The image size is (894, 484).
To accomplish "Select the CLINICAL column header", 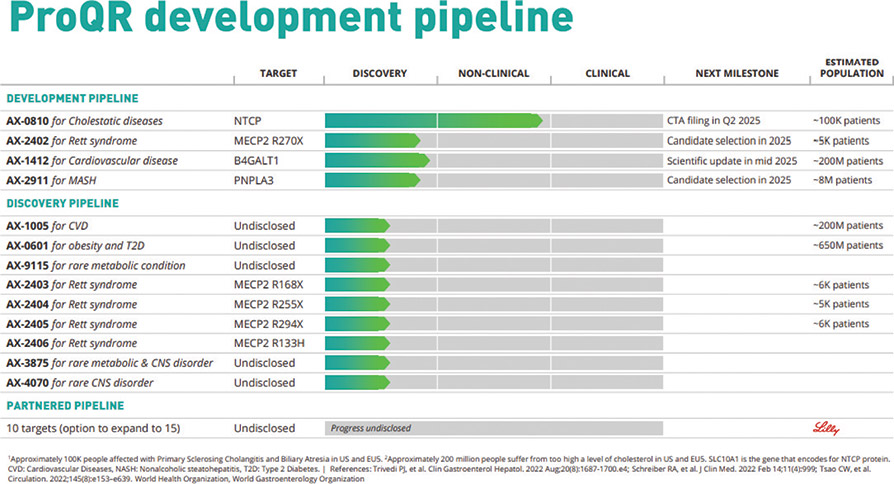I will [608, 74].
